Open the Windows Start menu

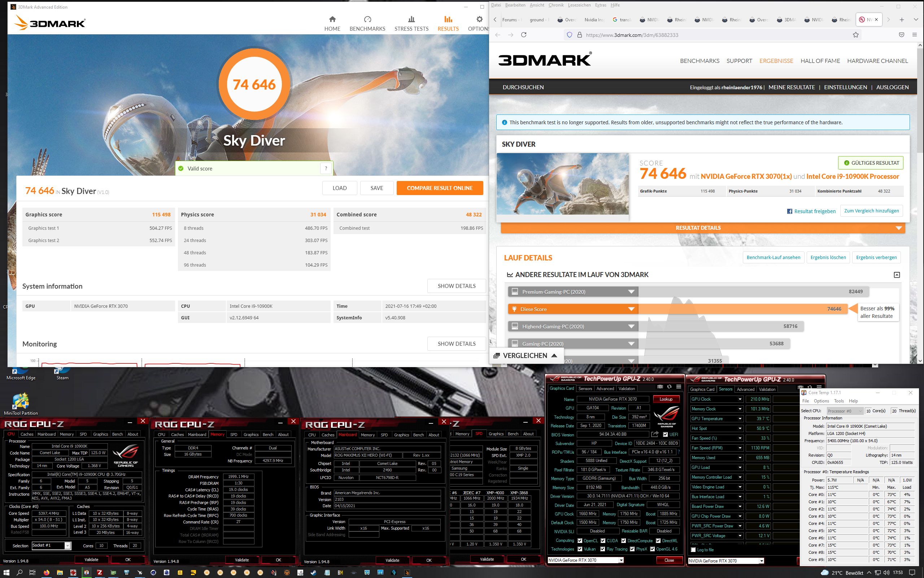(x=7, y=572)
